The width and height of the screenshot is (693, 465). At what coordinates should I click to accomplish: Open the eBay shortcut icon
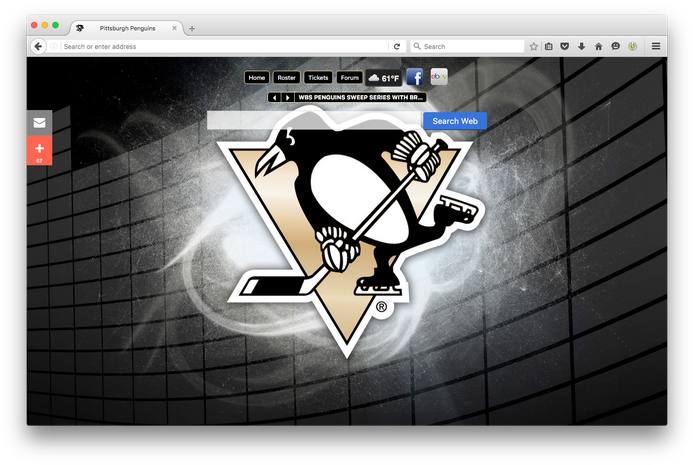click(x=439, y=76)
